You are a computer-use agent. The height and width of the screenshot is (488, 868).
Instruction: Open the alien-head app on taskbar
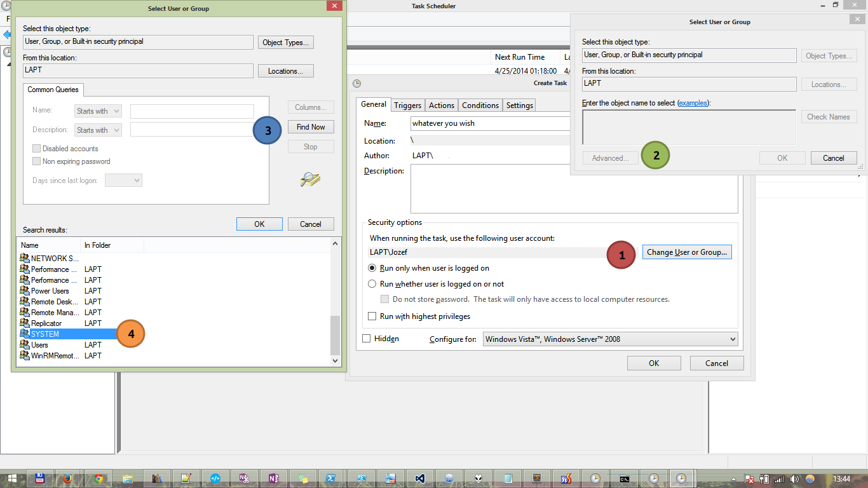point(478,478)
